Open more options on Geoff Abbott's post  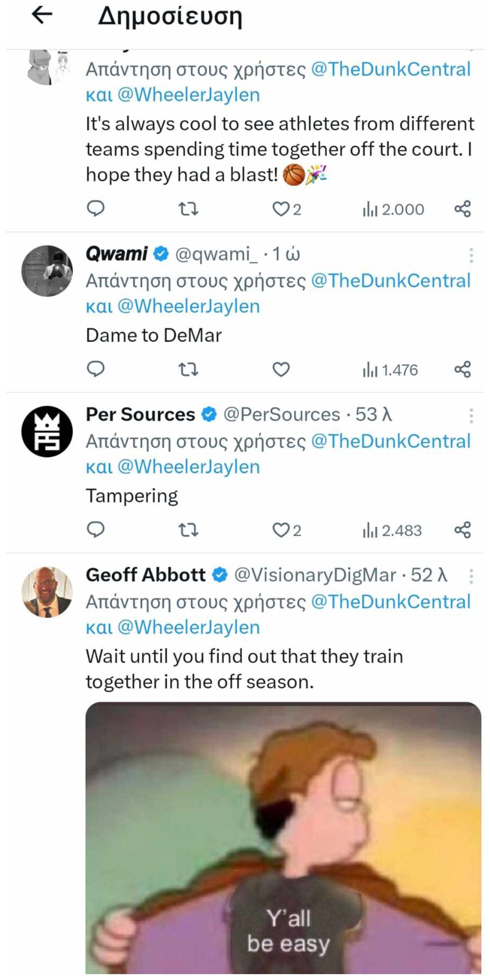coord(471,576)
